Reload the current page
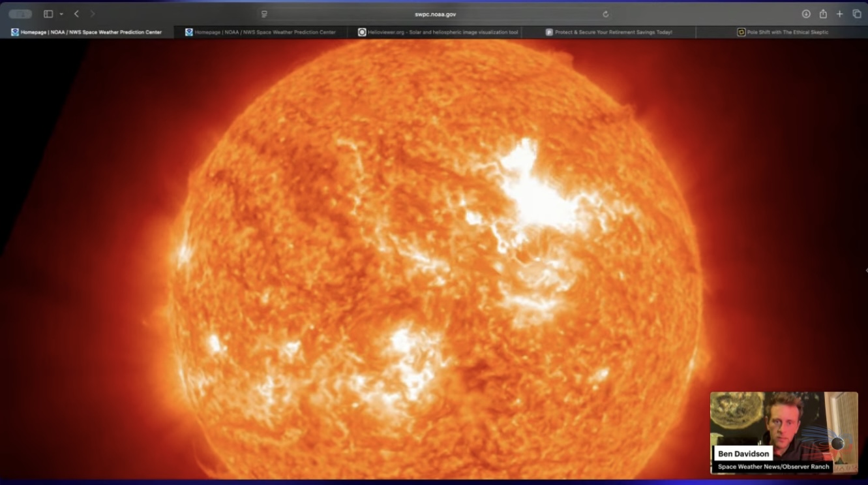The height and width of the screenshot is (485, 868). [x=605, y=14]
